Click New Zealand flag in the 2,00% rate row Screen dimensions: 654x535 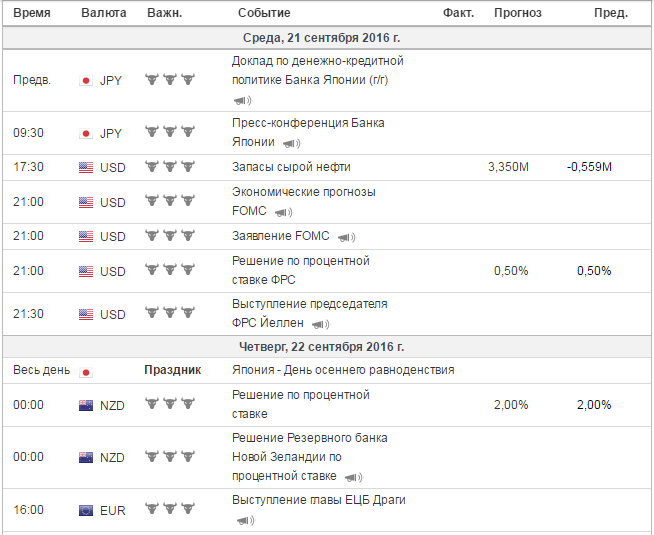[x=86, y=405]
